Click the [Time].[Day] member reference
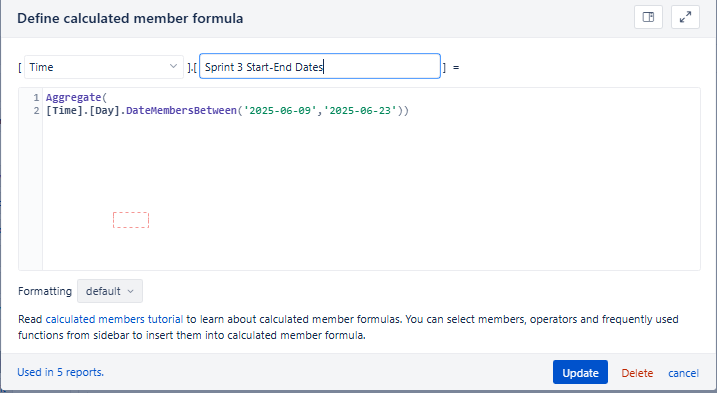Viewport: 717px width, 393px height. click(x=83, y=111)
